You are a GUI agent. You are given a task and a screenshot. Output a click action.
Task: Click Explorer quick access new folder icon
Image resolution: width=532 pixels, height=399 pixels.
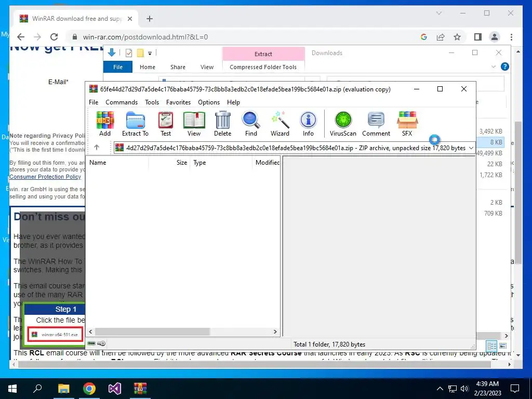pos(140,52)
